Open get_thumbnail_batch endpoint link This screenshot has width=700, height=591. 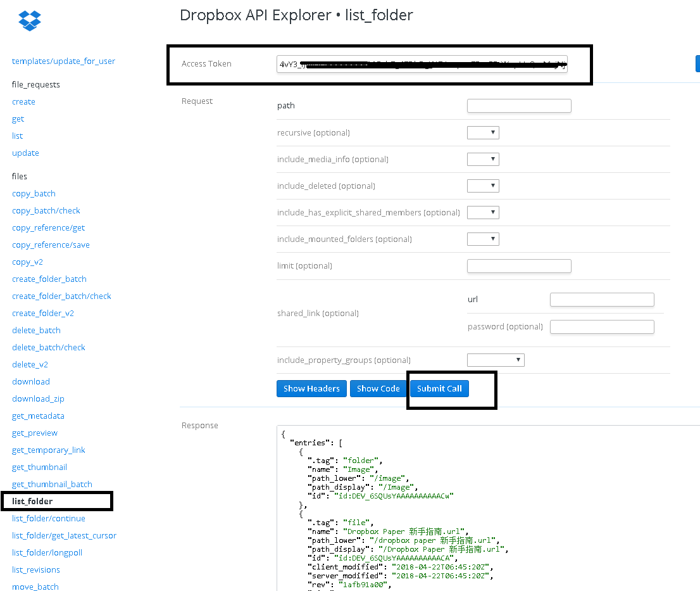(53, 484)
